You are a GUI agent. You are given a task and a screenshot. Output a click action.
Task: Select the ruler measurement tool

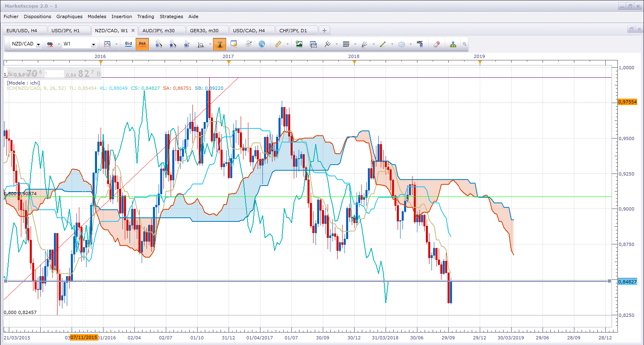[278, 44]
